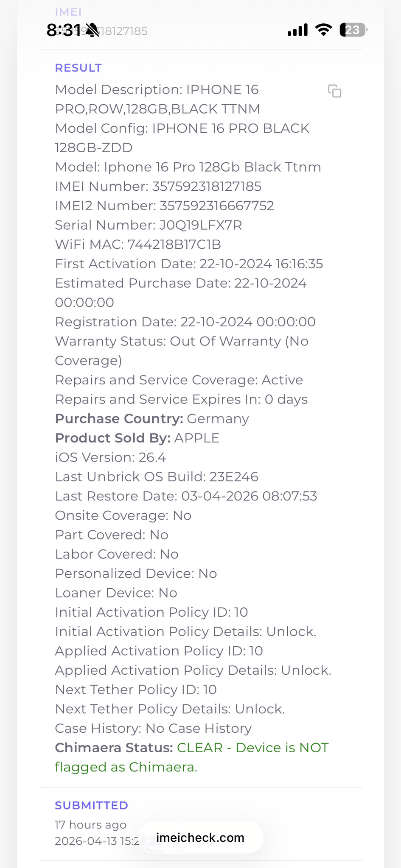Tap the Purchase Country Germany line
Image resolution: width=401 pixels, height=868 pixels.
pos(152,419)
